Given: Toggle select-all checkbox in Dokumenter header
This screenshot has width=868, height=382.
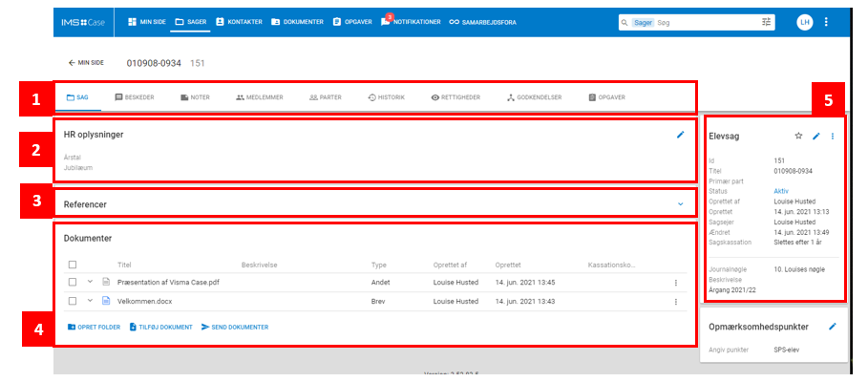Looking at the screenshot, I should pos(73,265).
